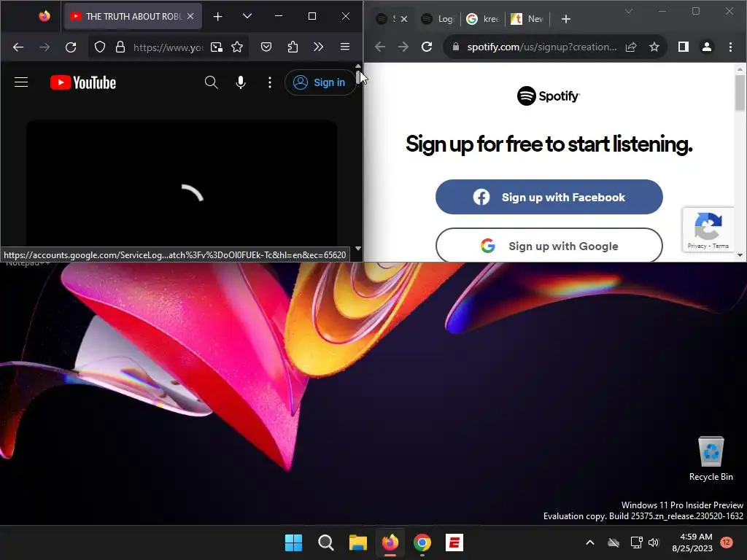Open the YouTube guide hamburger menu
The width and height of the screenshot is (747, 560).
(21, 82)
